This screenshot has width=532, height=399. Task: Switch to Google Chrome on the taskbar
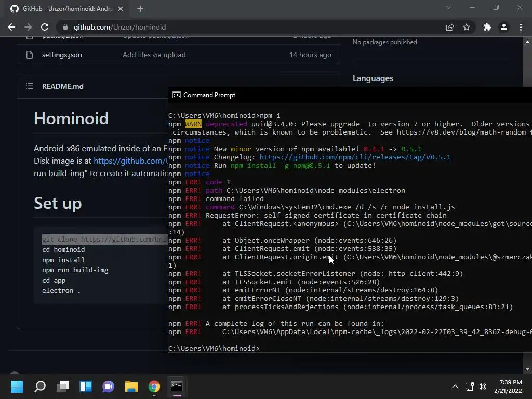pyautogui.click(x=154, y=387)
